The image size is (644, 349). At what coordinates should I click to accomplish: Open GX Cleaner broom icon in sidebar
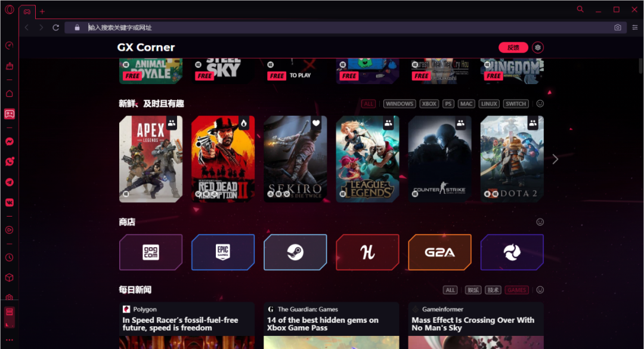(9, 66)
